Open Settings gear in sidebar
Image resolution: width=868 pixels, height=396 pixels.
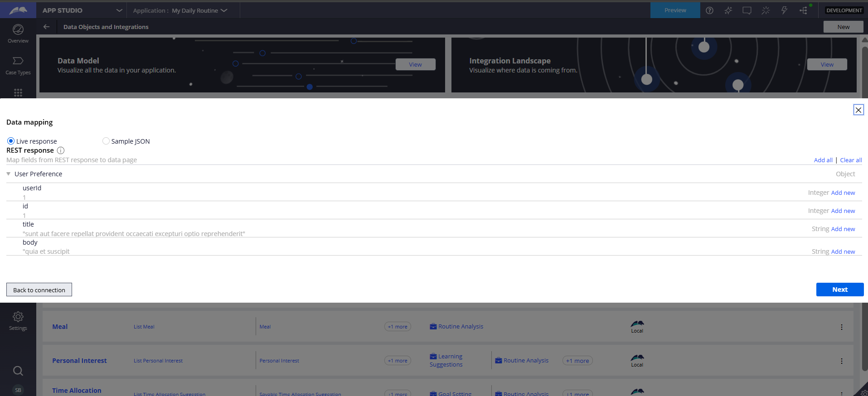coord(18,320)
